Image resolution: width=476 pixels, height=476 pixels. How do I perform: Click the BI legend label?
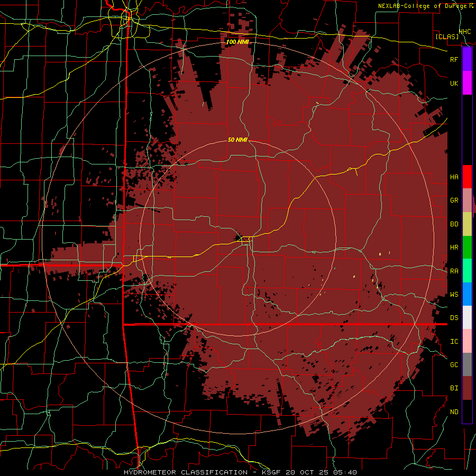point(454,388)
